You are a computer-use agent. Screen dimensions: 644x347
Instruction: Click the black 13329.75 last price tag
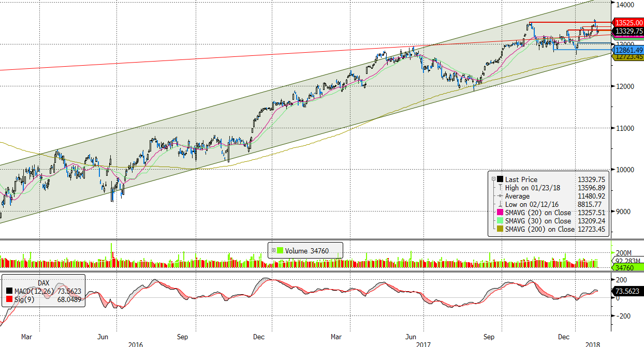pos(628,32)
